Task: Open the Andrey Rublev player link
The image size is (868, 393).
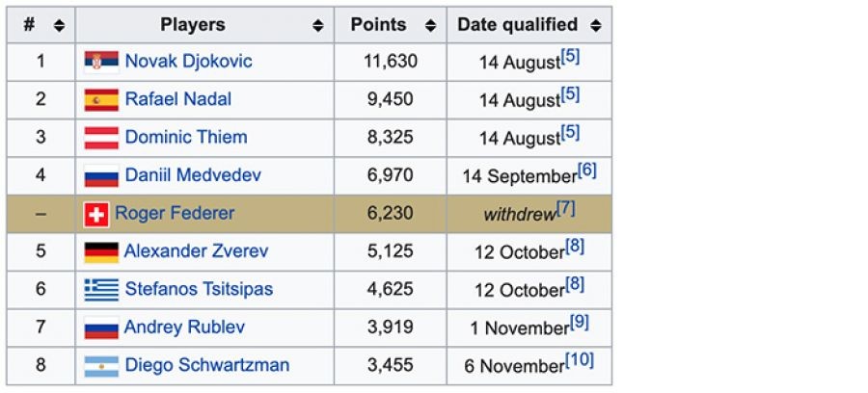Action: tap(184, 327)
